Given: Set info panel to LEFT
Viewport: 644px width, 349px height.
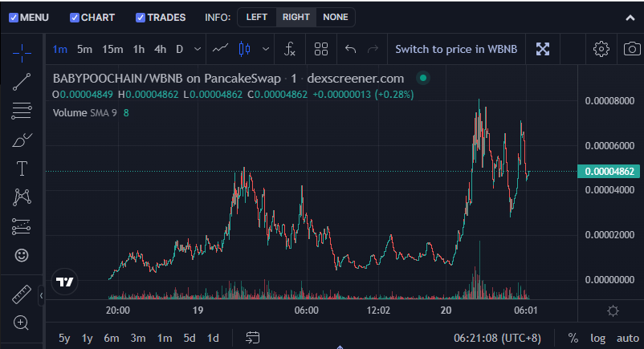Looking at the screenshot, I should [x=257, y=17].
